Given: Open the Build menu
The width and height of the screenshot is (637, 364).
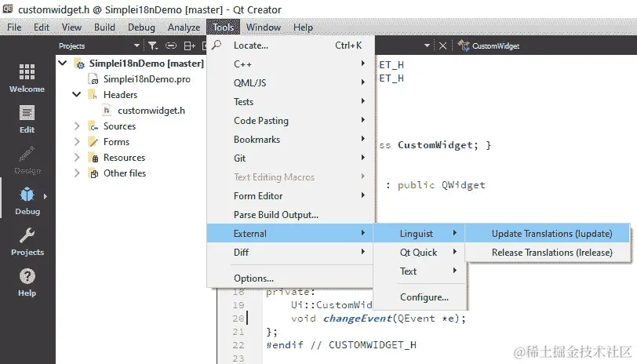Looking at the screenshot, I should (x=104, y=27).
